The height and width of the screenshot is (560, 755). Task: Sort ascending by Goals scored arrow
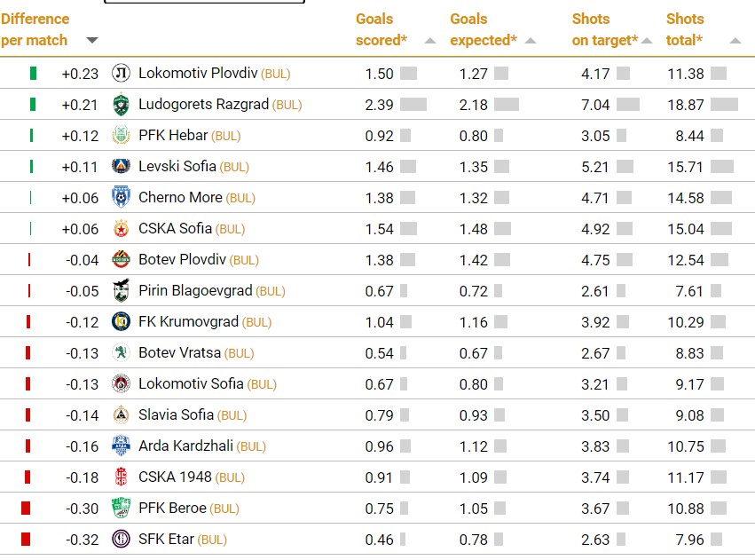click(x=430, y=41)
